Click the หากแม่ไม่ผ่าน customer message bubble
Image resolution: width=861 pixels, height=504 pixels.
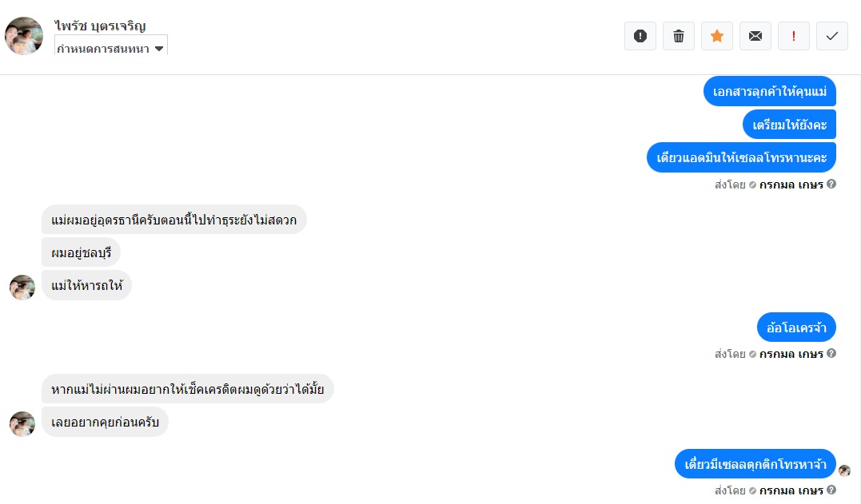point(187,389)
